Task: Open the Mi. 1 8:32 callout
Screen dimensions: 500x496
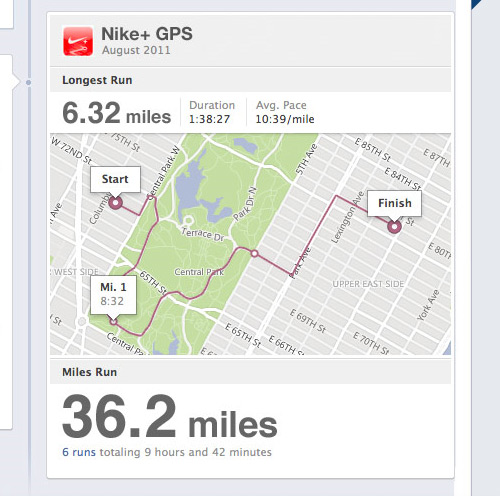Action: 113,295
